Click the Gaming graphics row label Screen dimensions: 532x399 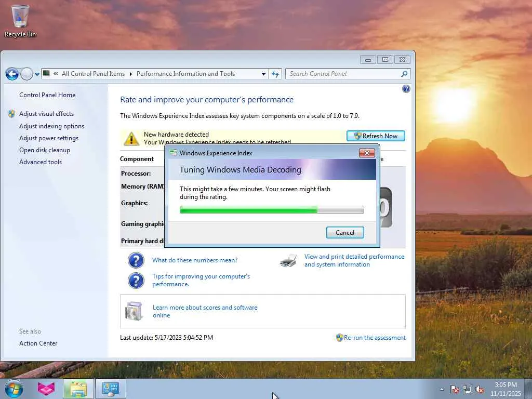[143, 224]
